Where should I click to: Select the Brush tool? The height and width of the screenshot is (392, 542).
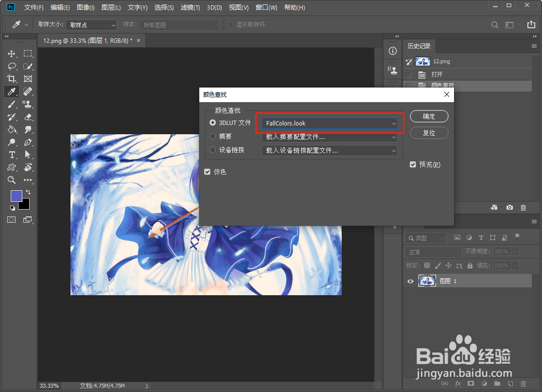click(11, 104)
